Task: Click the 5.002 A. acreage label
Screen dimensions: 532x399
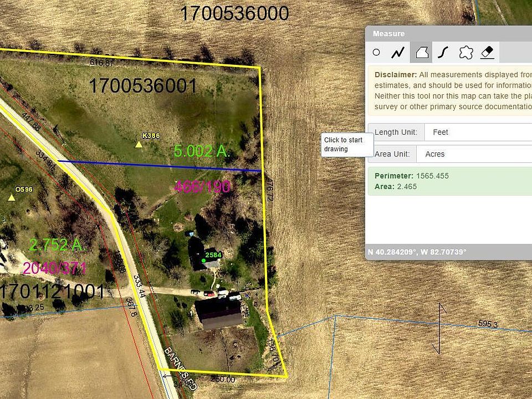Action: coord(202,151)
